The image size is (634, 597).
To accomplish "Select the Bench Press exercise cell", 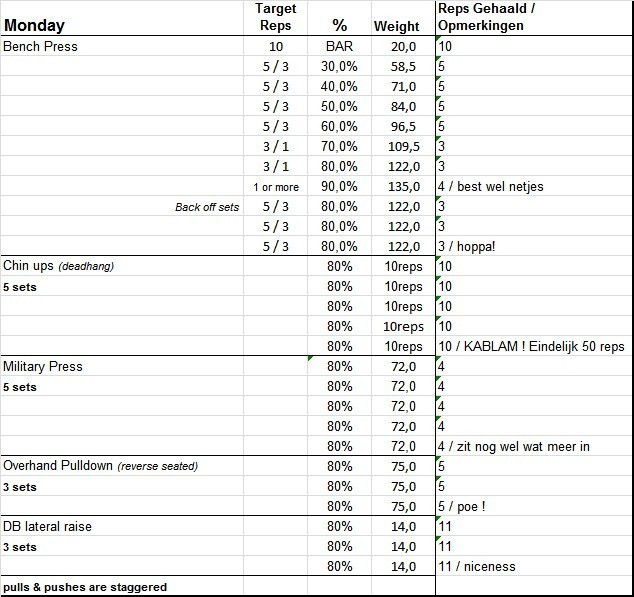I will 41,46.
